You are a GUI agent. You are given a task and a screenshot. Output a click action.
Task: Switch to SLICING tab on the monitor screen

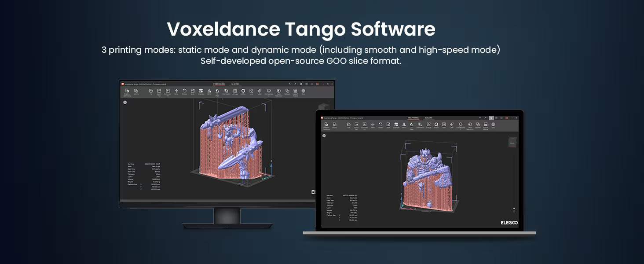tap(235, 84)
